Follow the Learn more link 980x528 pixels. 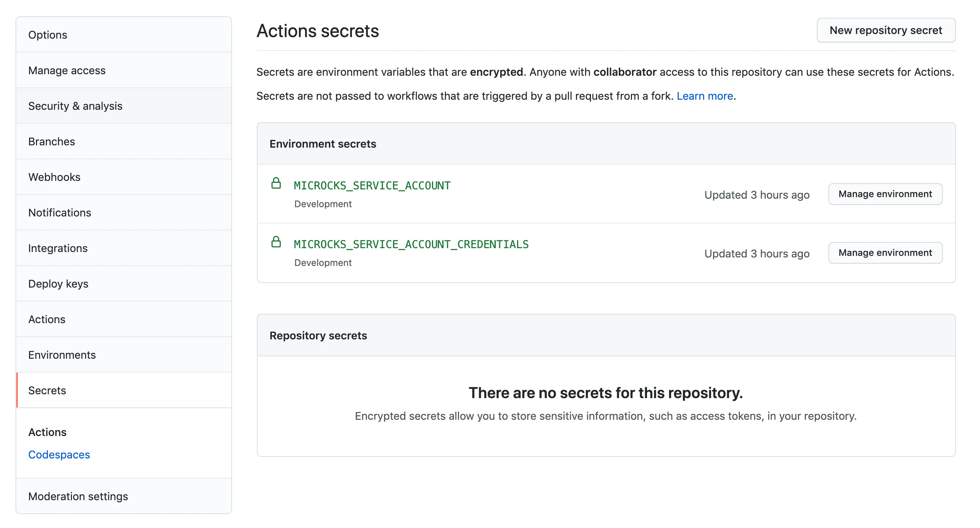pos(705,96)
